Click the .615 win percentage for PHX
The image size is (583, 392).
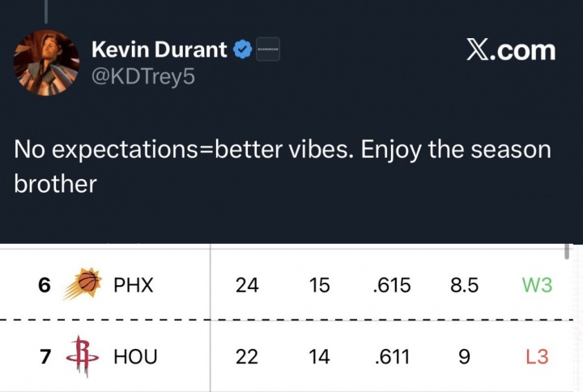click(393, 286)
